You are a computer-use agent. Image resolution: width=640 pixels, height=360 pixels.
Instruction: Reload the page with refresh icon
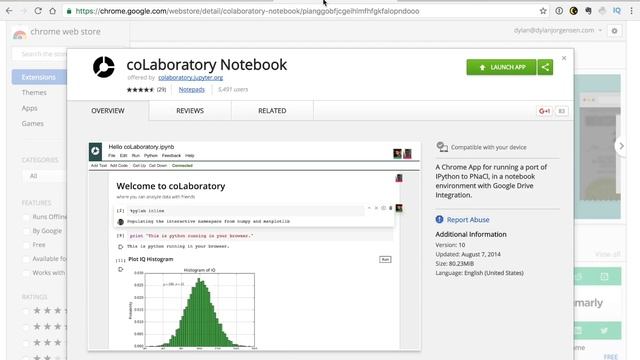click(38, 11)
